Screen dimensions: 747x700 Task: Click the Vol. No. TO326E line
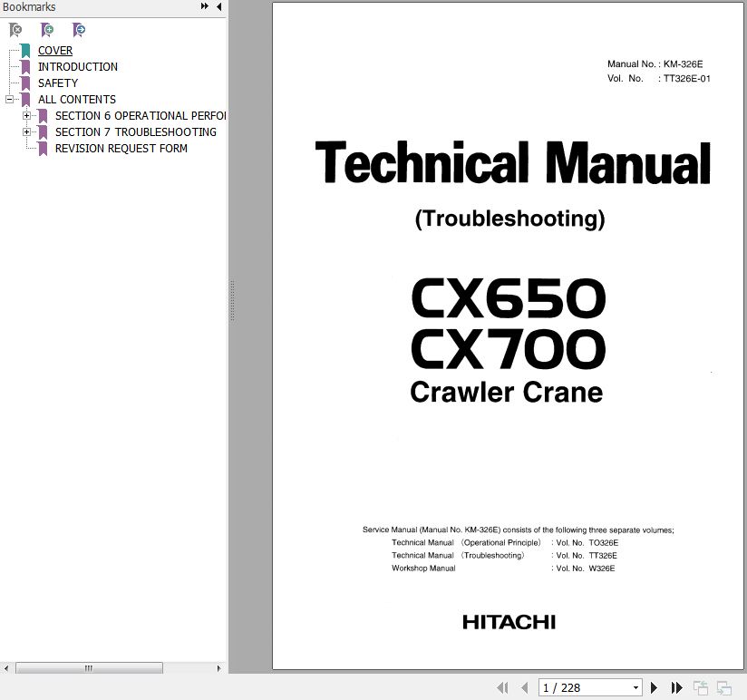click(x=505, y=542)
